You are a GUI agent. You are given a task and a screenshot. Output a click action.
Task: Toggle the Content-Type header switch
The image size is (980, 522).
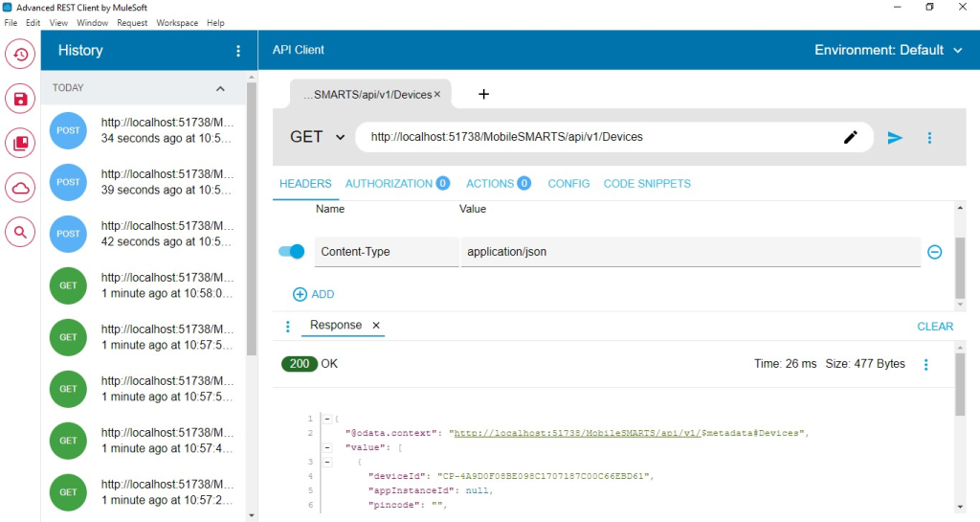[291, 251]
